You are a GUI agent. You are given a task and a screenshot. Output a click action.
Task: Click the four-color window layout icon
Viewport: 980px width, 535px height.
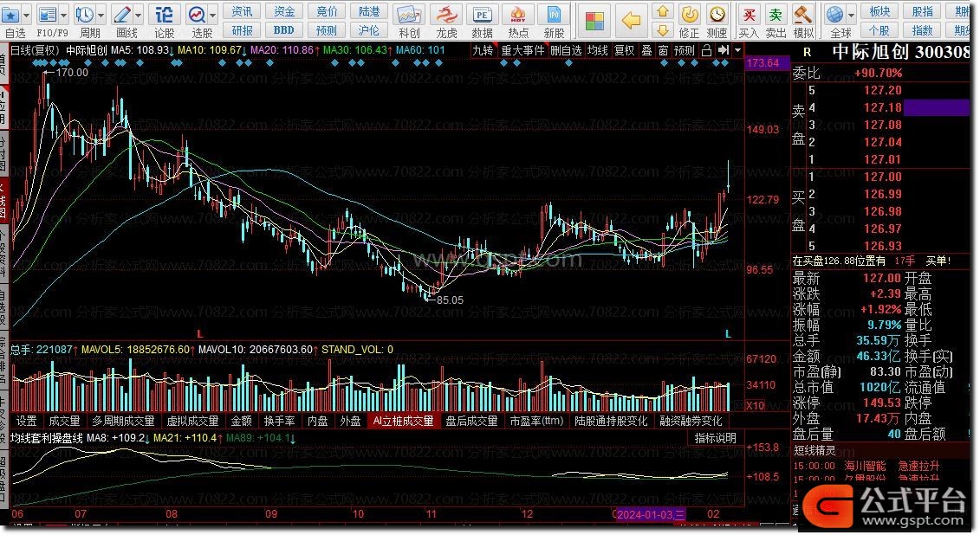coord(594,22)
